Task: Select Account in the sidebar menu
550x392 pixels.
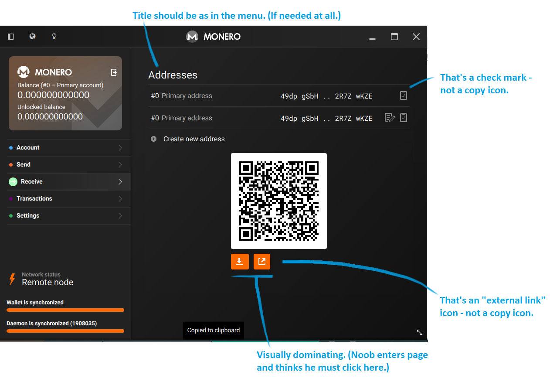Action: [x=27, y=147]
